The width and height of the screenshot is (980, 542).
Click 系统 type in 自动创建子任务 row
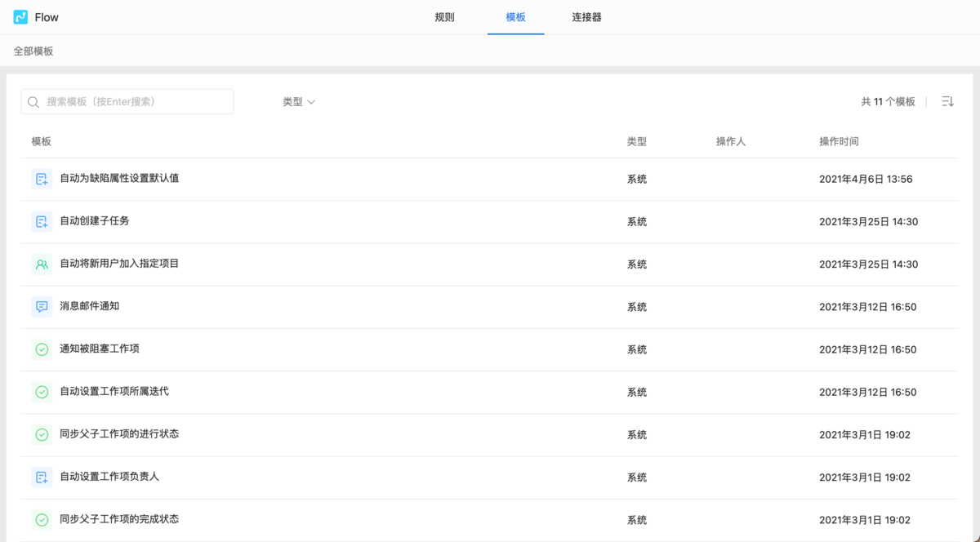pos(637,221)
